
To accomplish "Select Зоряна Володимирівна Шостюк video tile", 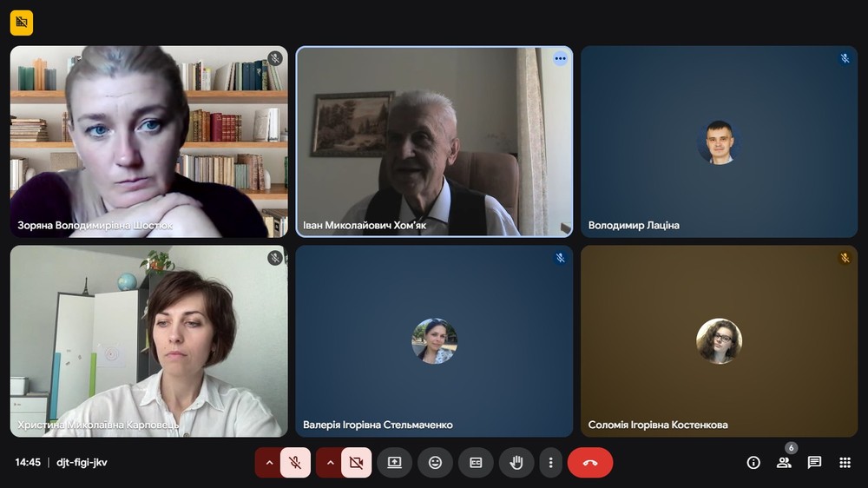I will coord(148,142).
